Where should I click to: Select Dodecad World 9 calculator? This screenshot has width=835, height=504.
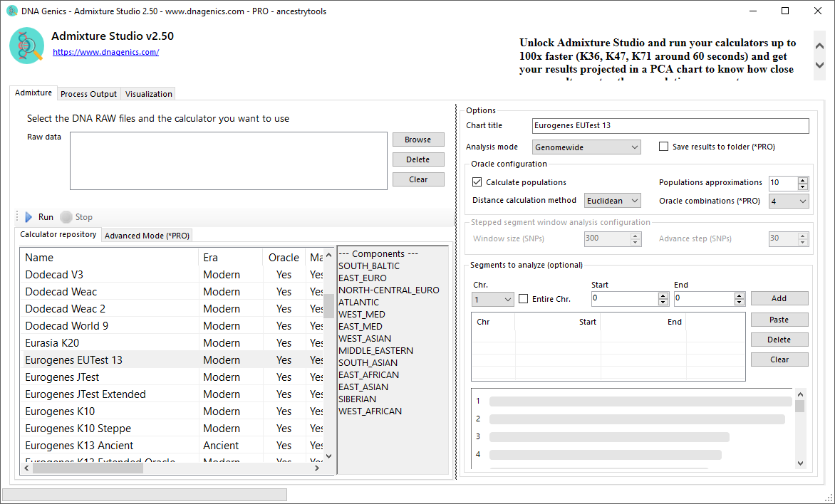(172, 326)
